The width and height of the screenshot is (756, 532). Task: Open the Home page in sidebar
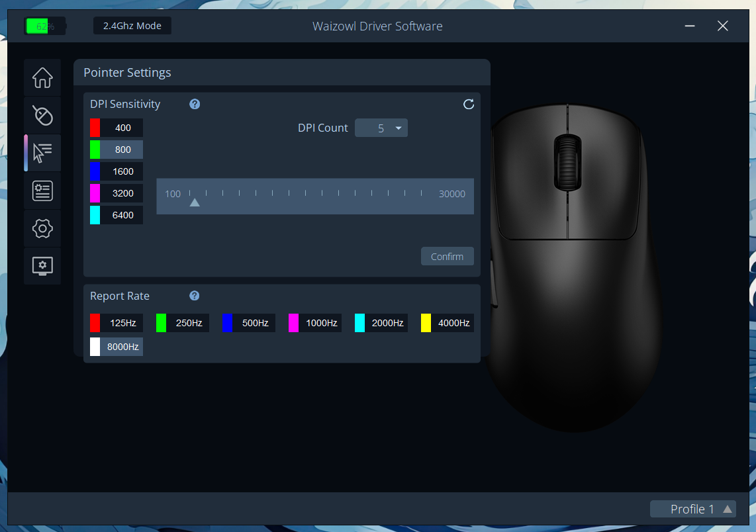pyautogui.click(x=42, y=77)
